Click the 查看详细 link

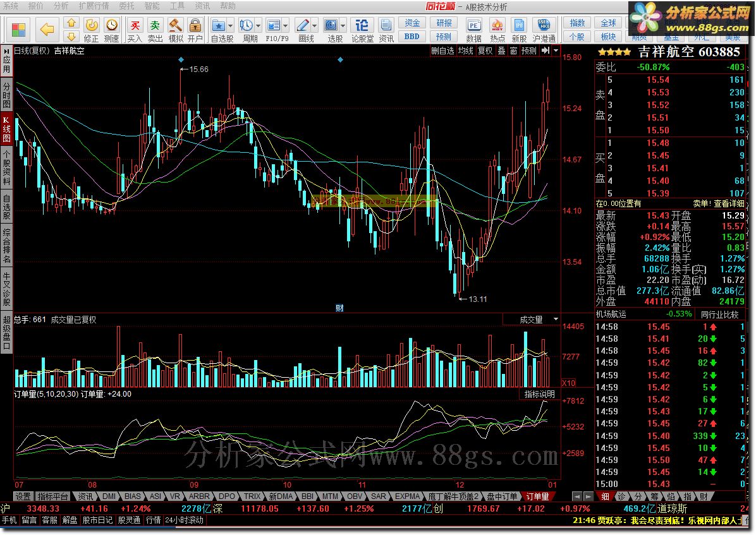(729, 203)
